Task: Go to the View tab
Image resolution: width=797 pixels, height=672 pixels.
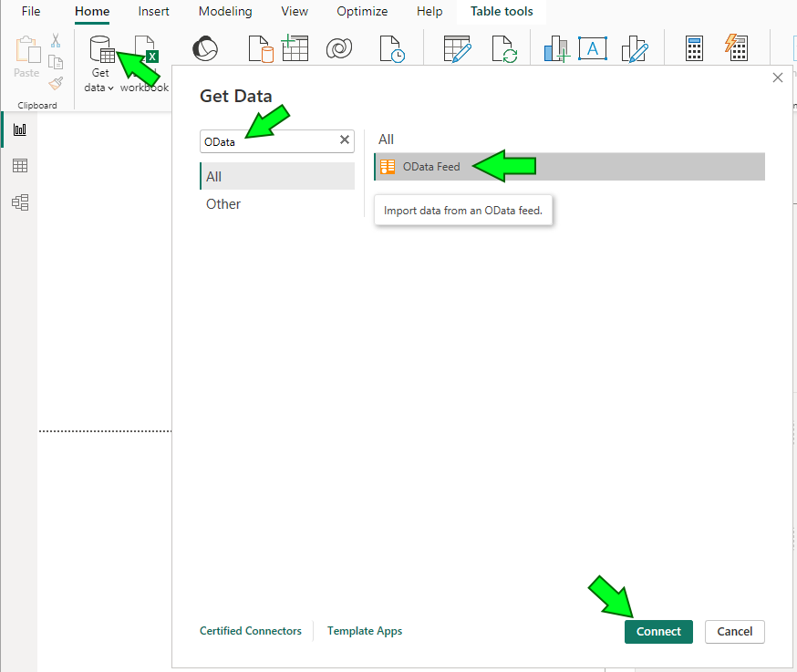Action: coord(295,11)
